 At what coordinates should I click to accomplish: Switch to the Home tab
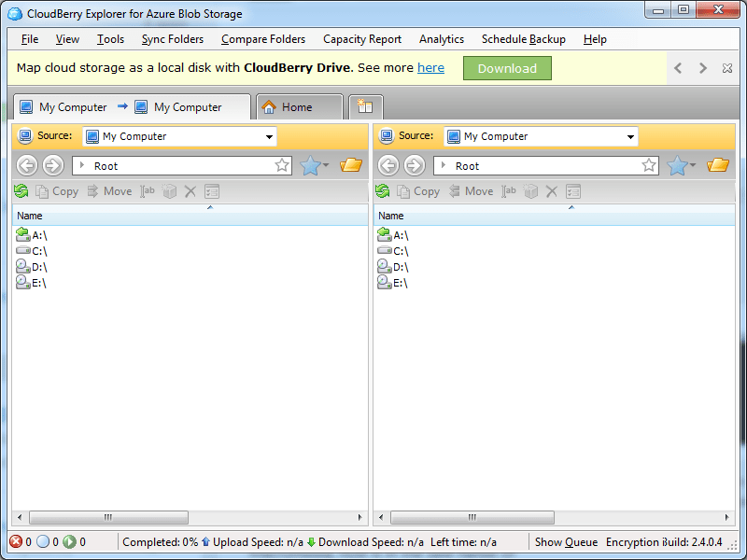(299, 106)
